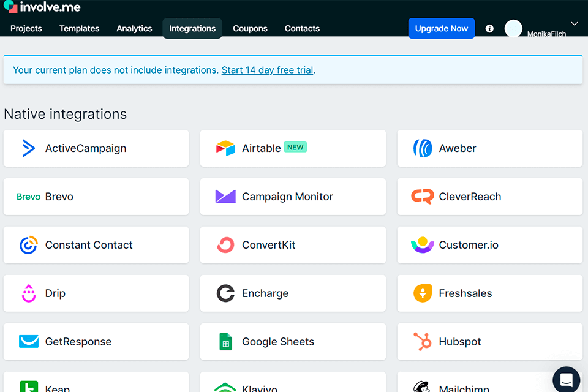Click the Hubspot sprocket icon
The width and height of the screenshot is (588, 392).
point(423,341)
